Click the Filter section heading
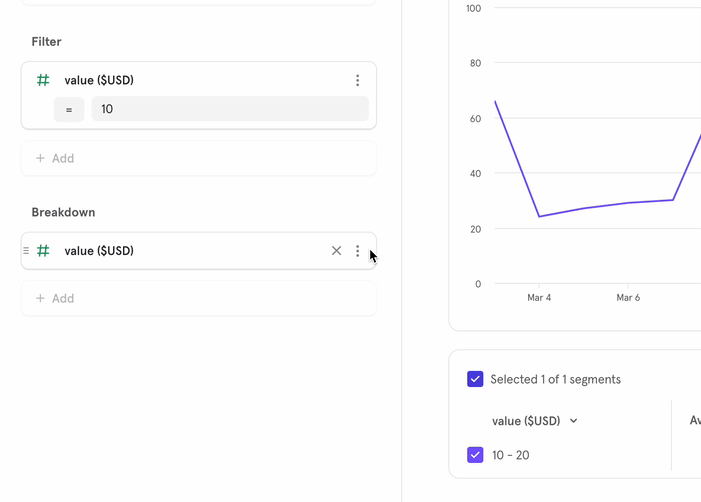This screenshot has height=502, width=701. tap(46, 42)
